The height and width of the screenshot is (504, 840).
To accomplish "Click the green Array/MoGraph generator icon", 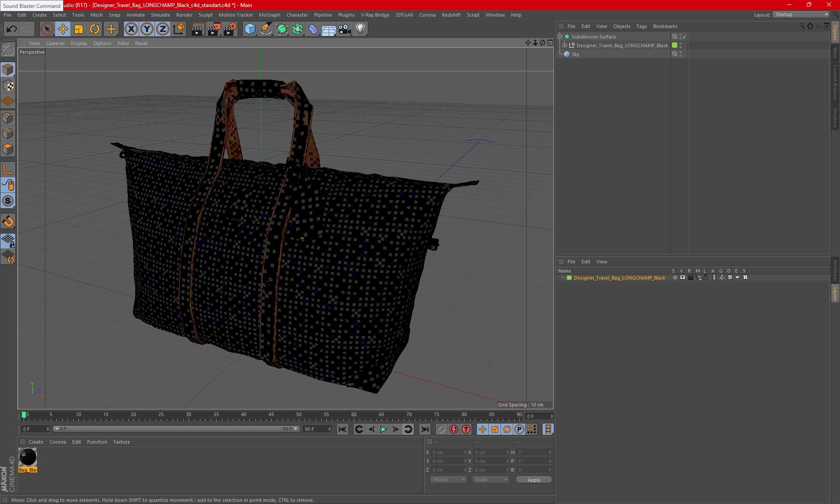I will pyautogui.click(x=297, y=29).
